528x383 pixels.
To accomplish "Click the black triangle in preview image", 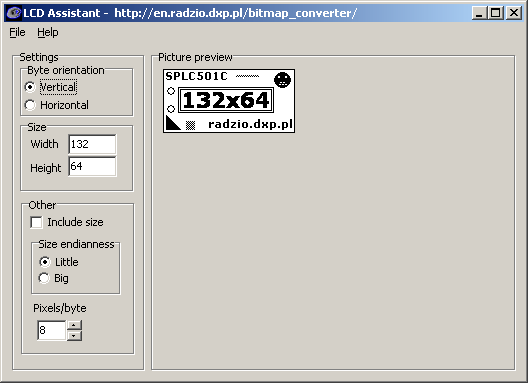I will tap(172, 123).
